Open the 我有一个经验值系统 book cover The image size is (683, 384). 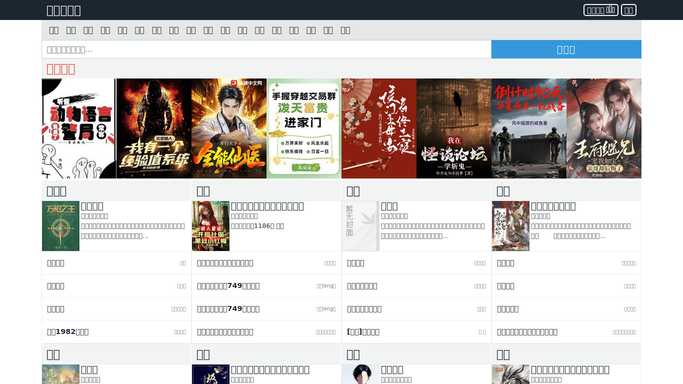tap(154, 128)
